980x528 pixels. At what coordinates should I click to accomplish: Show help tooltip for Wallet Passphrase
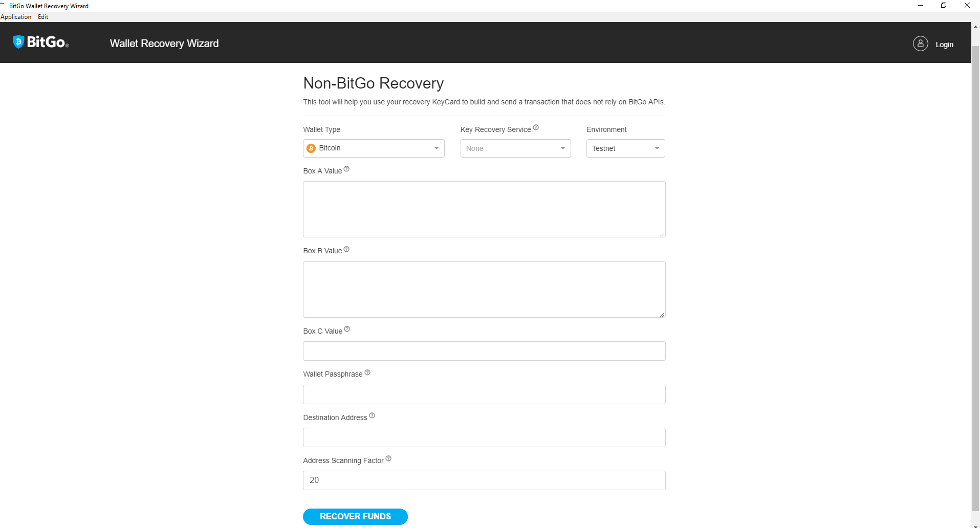click(x=367, y=372)
